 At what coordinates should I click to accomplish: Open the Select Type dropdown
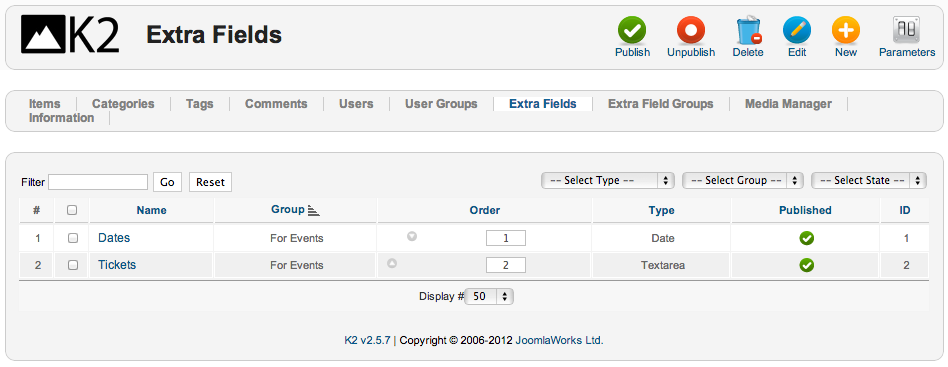608,180
